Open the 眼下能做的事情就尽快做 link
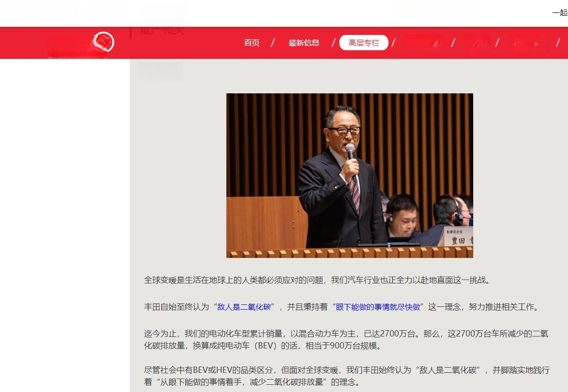The image size is (568, 392). pyautogui.click(x=378, y=307)
